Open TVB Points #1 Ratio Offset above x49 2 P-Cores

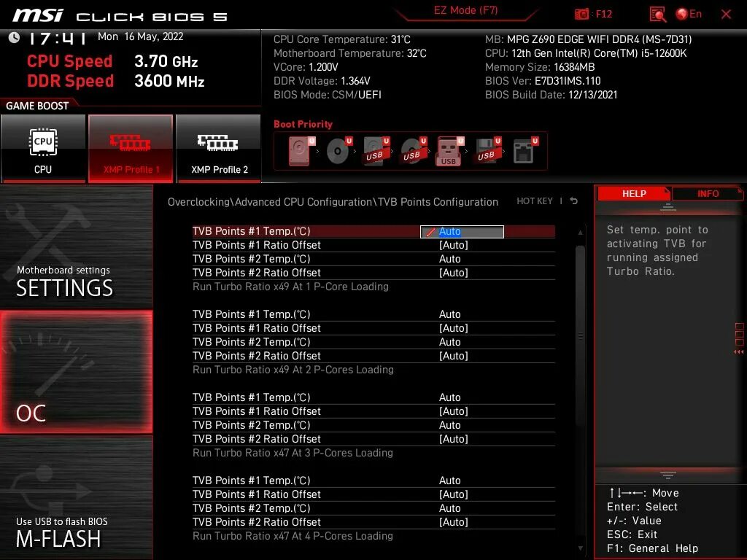(373, 328)
